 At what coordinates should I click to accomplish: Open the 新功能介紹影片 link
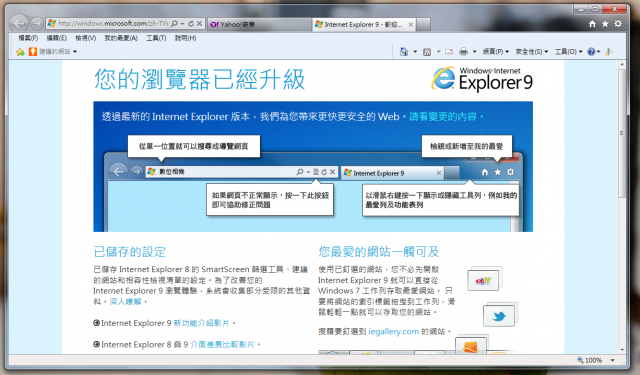tap(201, 323)
